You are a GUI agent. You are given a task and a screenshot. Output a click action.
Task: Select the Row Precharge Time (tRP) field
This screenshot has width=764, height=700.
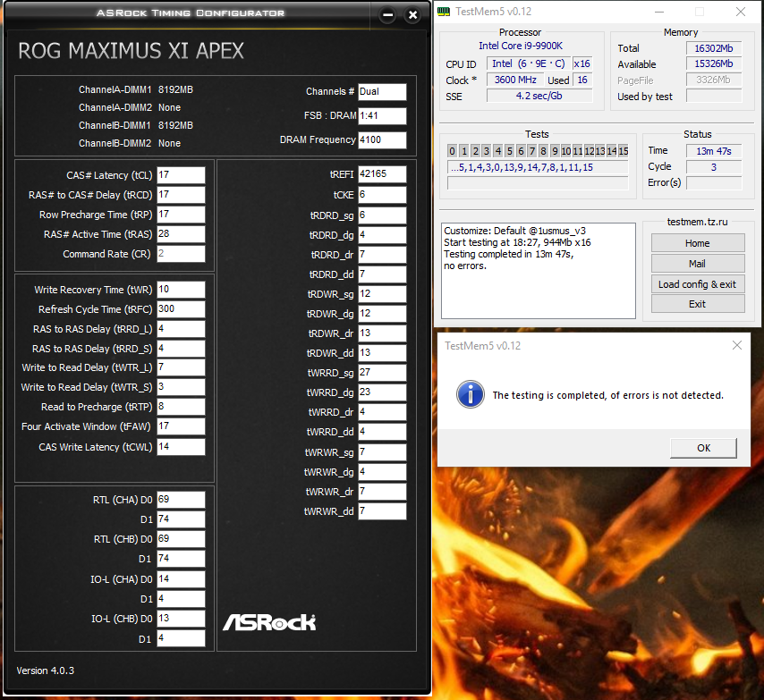pyautogui.click(x=181, y=215)
